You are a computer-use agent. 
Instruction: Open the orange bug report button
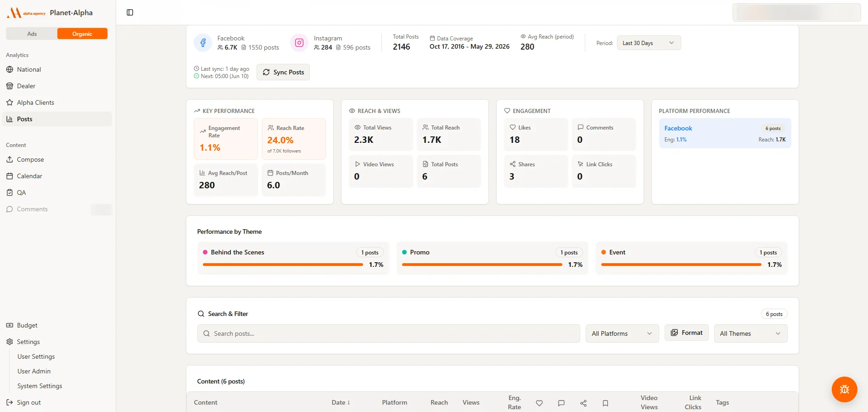[844, 389]
